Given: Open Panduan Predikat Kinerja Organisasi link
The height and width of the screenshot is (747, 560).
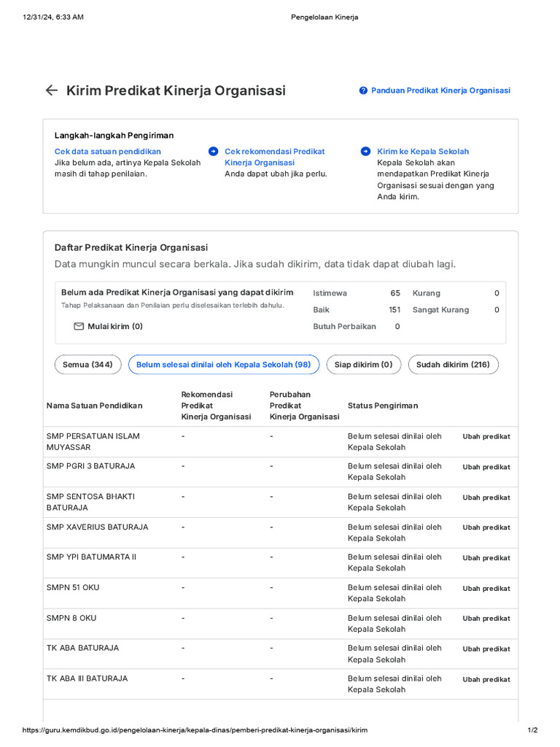Looking at the screenshot, I should (x=440, y=90).
